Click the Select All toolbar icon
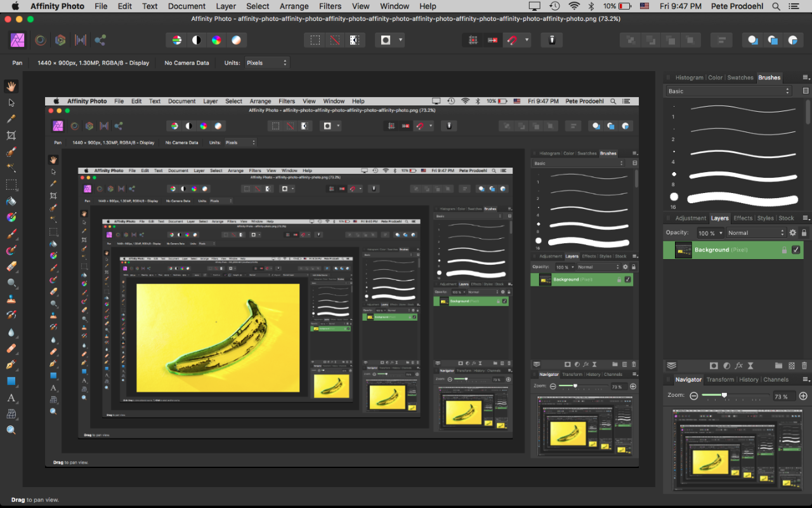This screenshot has height=508, width=812. (x=315, y=40)
